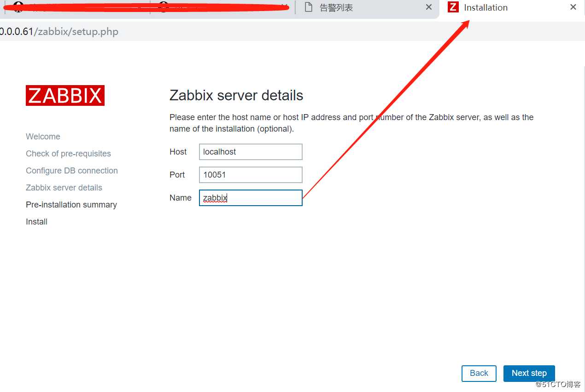
Task: Click the ZABBIX logo
Action: point(65,96)
